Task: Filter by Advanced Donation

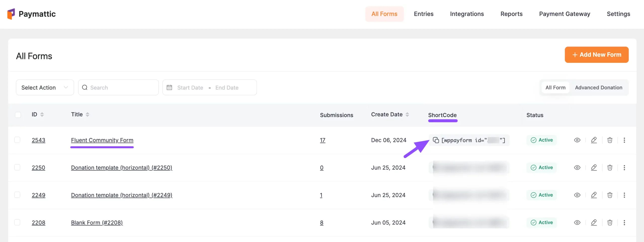Action: pyautogui.click(x=598, y=87)
